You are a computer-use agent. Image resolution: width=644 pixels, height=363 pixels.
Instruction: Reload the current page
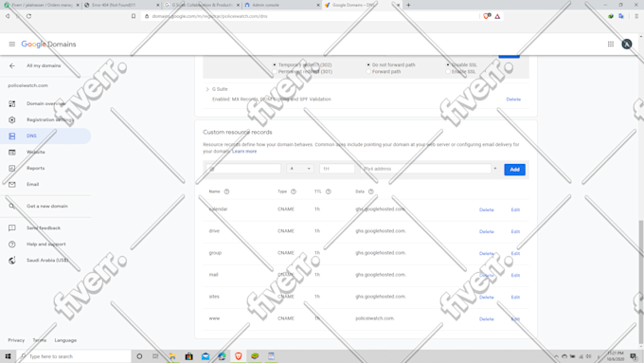28,16
